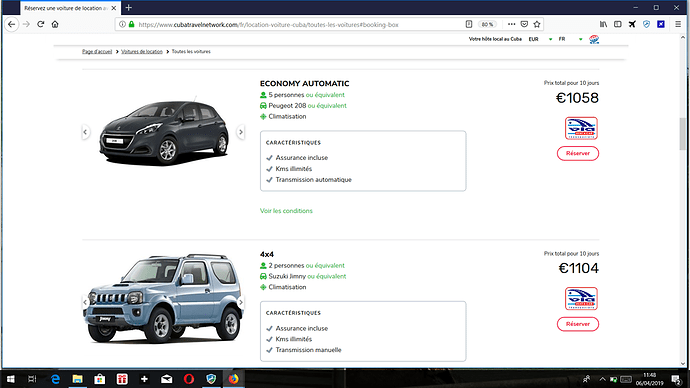Click the green padlock security icon
Screen dimensions: 690x388
(x=131, y=24)
